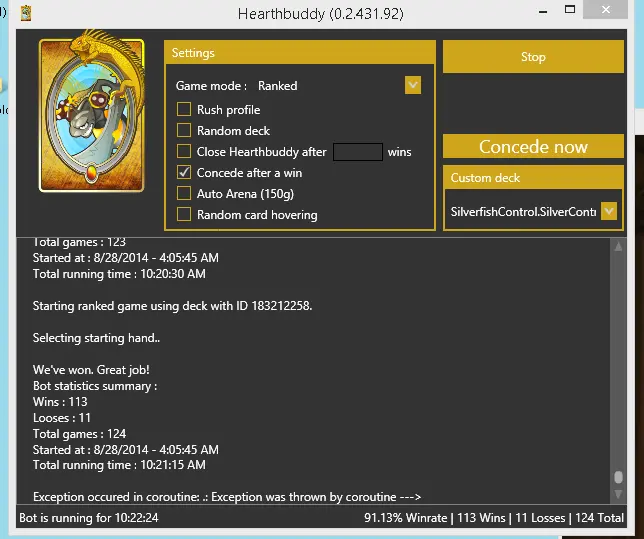Screen dimensions: 644x539
Task: Click status text 'Bot is running for 10:22:24'
Action: [89, 518]
